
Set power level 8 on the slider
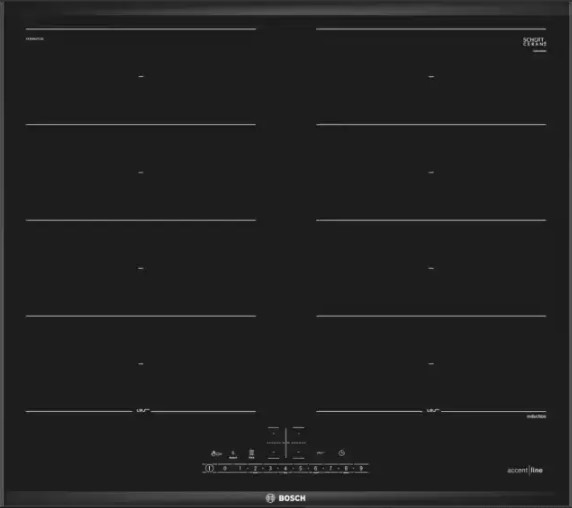tap(346, 468)
